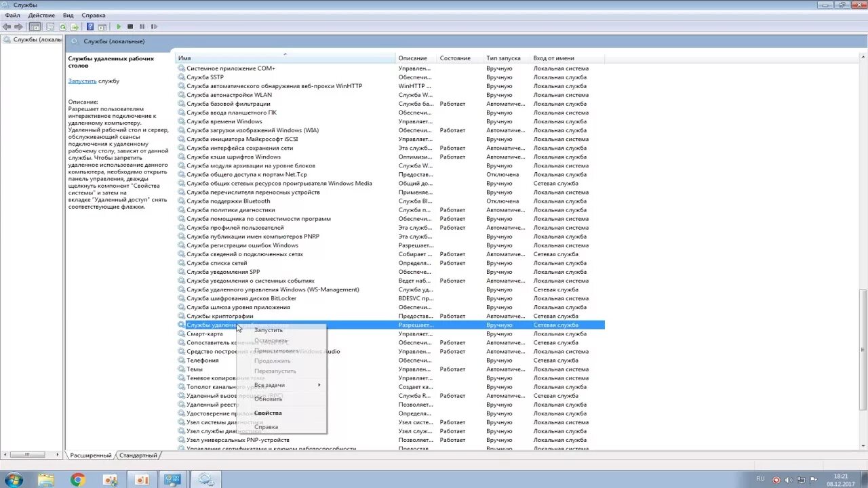
Task: Click gear icon next to Службы криптографии
Action: click(x=181, y=316)
